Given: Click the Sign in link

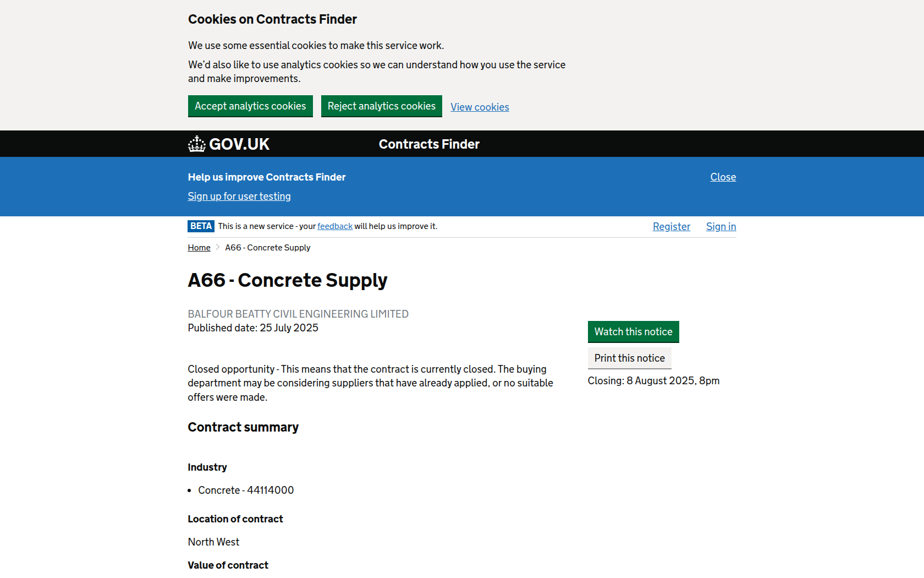Looking at the screenshot, I should click(721, 227).
